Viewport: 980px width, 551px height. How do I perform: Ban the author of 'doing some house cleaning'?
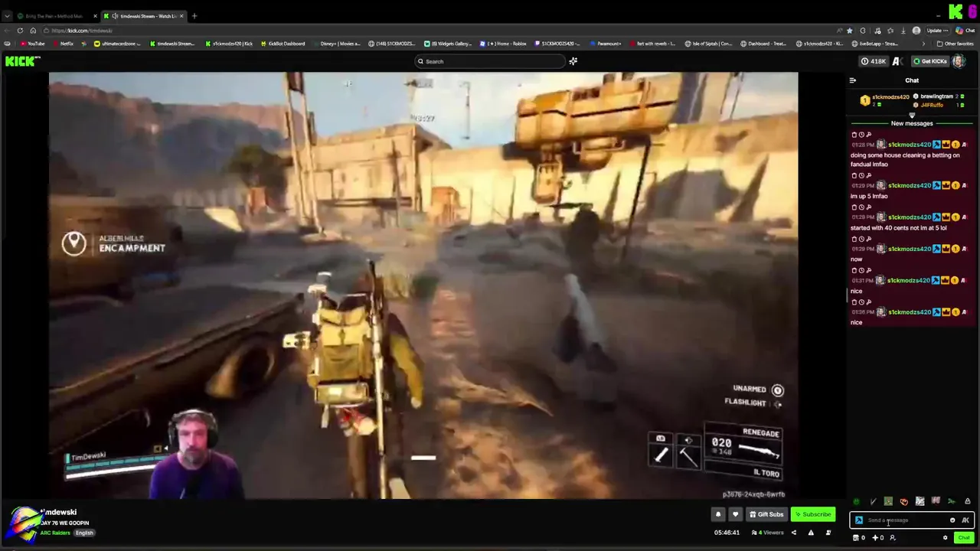click(868, 135)
